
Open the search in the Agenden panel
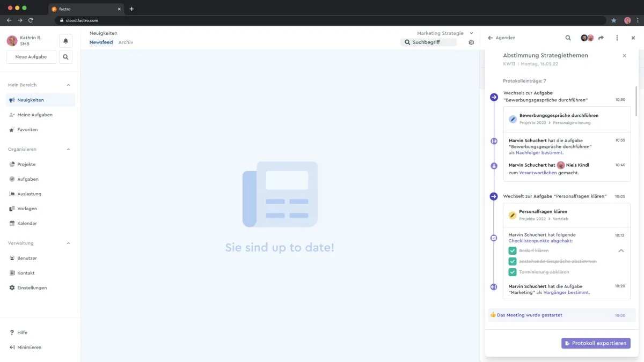click(568, 38)
